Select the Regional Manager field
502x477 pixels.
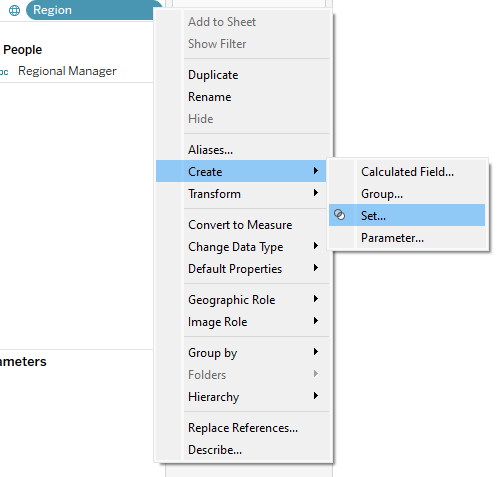tap(67, 71)
